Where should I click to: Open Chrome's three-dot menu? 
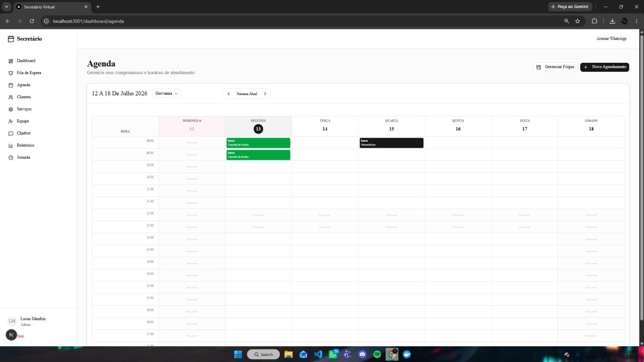[x=636, y=21]
